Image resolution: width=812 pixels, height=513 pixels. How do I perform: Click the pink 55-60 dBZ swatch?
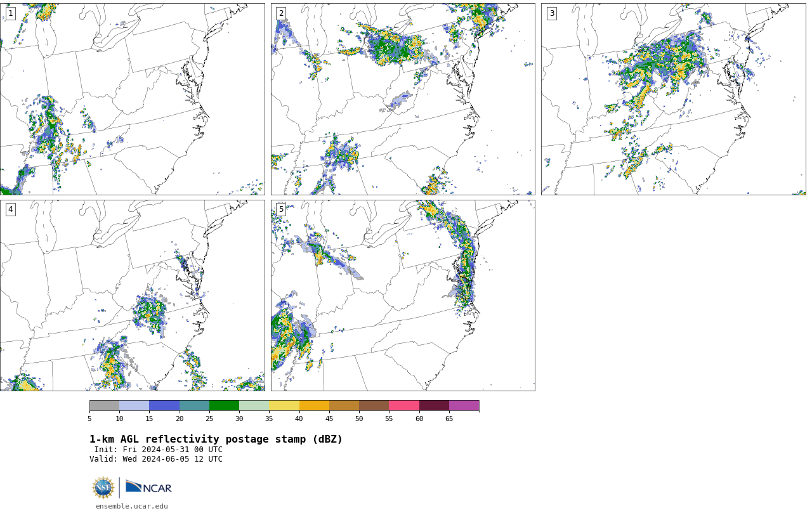404,406
